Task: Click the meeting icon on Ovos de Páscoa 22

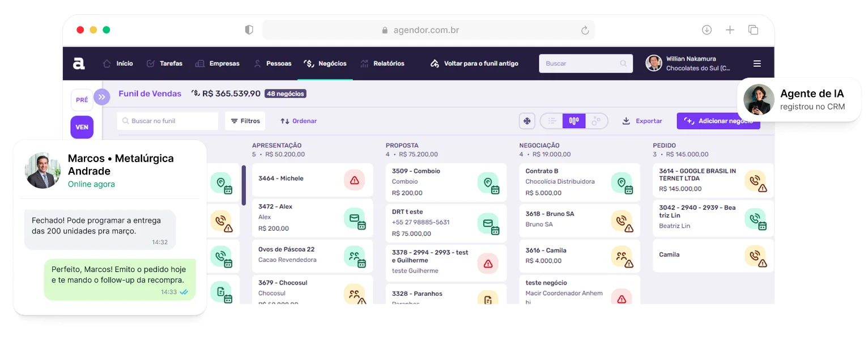Action: tap(355, 257)
